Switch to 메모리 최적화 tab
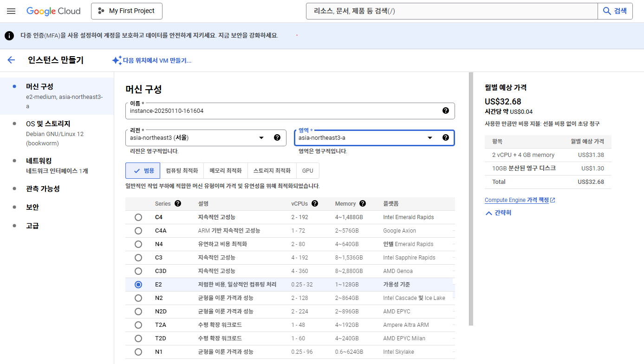 (x=226, y=171)
